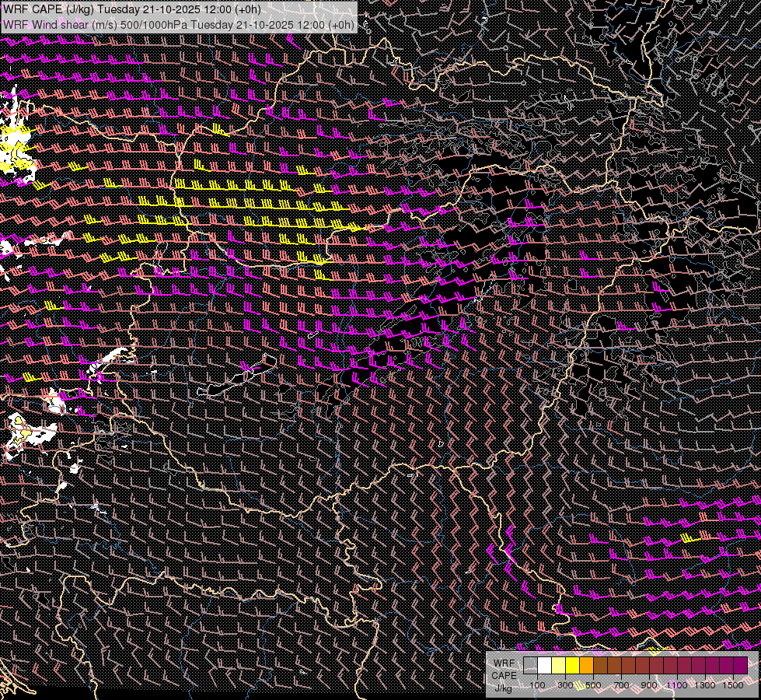Click the legend value 900
Image resolution: width=761 pixels, height=700 pixels.
click(649, 685)
